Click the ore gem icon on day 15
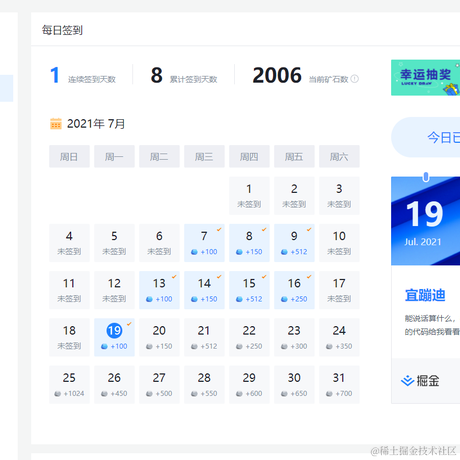This screenshot has width=460, height=460. [x=239, y=299]
